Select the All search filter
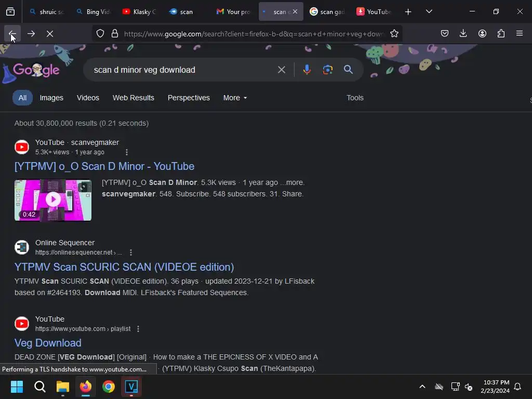The image size is (532, 399). coord(22,98)
